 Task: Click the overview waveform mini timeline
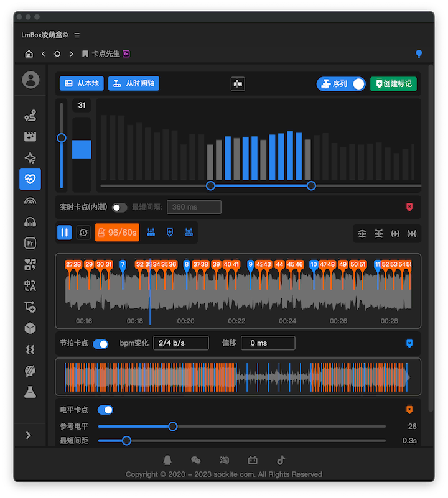click(238, 377)
